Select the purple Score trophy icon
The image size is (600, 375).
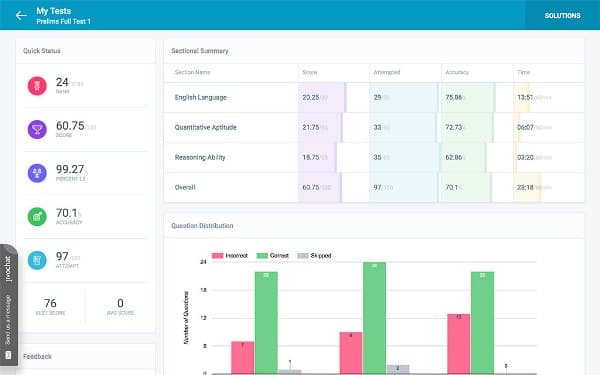[x=37, y=129]
